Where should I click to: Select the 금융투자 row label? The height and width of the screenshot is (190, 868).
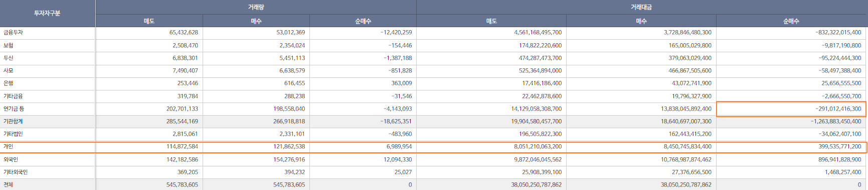(x=14, y=33)
